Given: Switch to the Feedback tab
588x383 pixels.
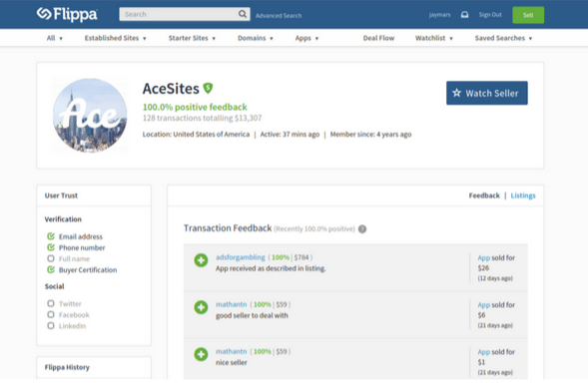Looking at the screenshot, I should 484,195.
